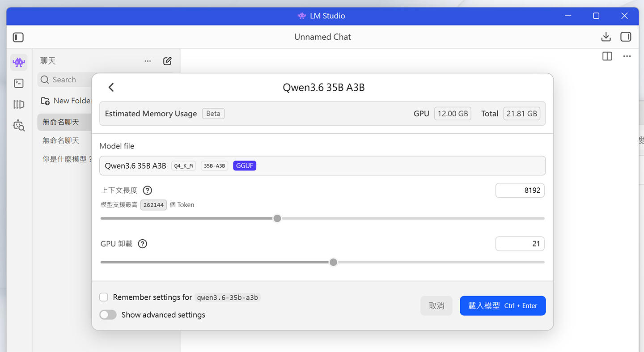Click the 聊天 panel heading
The height and width of the screenshot is (352, 644).
pyautogui.click(x=48, y=61)
